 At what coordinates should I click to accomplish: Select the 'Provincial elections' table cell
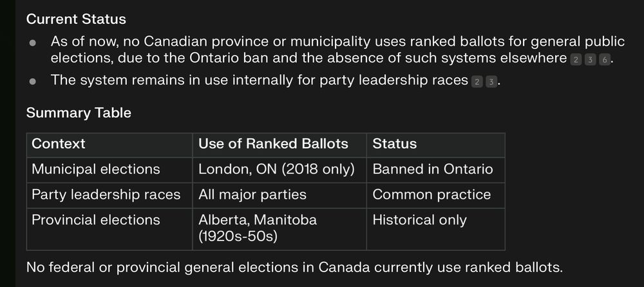point(96,219)
